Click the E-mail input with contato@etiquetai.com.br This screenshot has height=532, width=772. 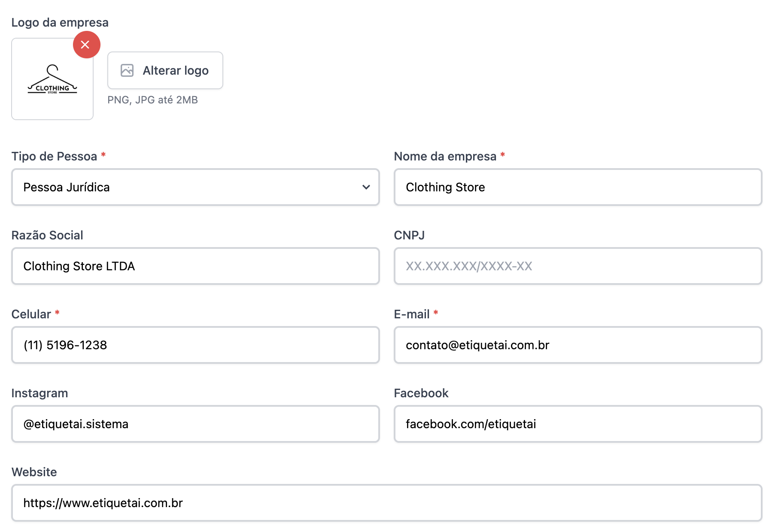577,345
